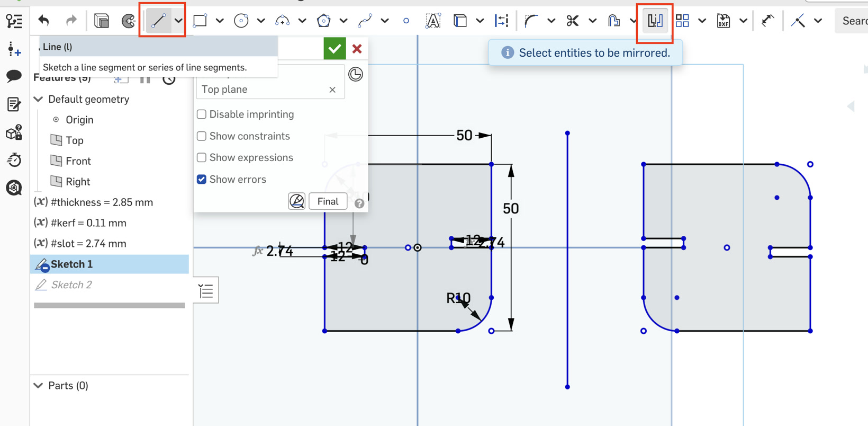Open the configuration cubes sidebar icon

14,132
